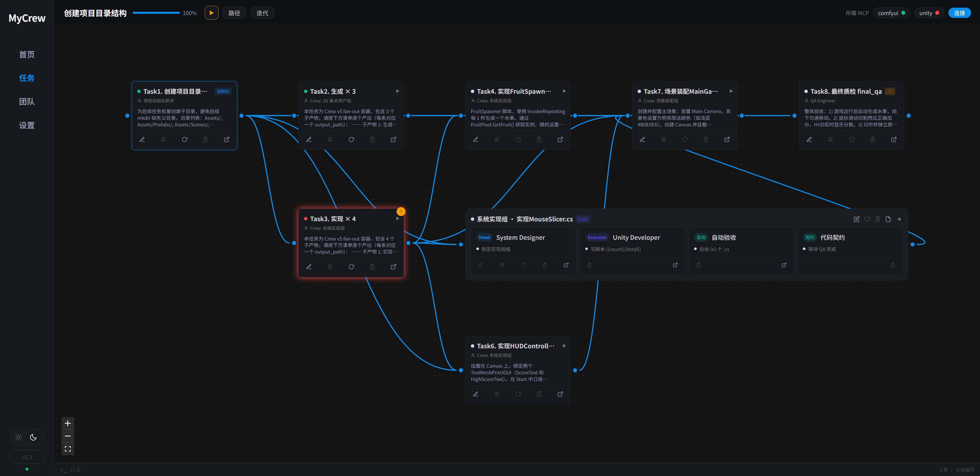Click 点击展开 to expand logs
Screen dimensions: 980x476
tap(965, 470)
